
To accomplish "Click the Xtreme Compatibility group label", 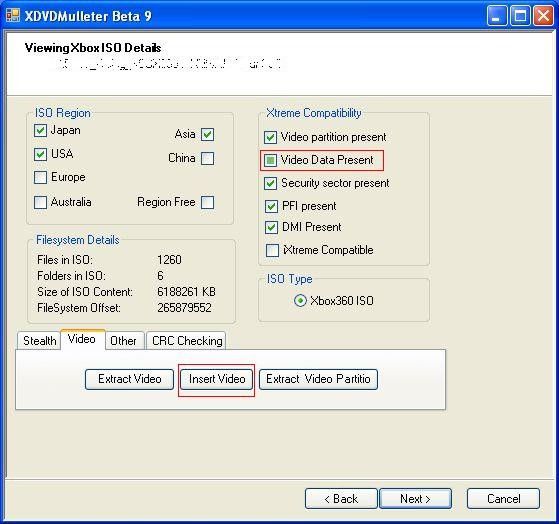I will point(314,113).
